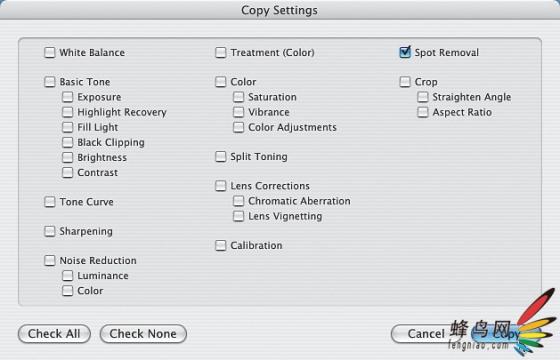Check the Exposure option

point(68,97)
